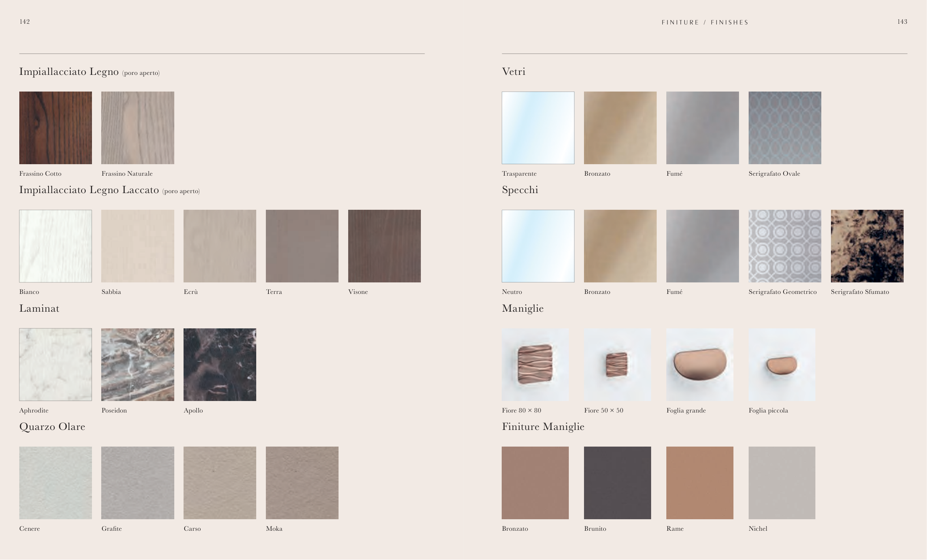Click the Cenere quartz swatch
Image resolution: width=927 pixels, height=560 pixels.
click(55, 483)
